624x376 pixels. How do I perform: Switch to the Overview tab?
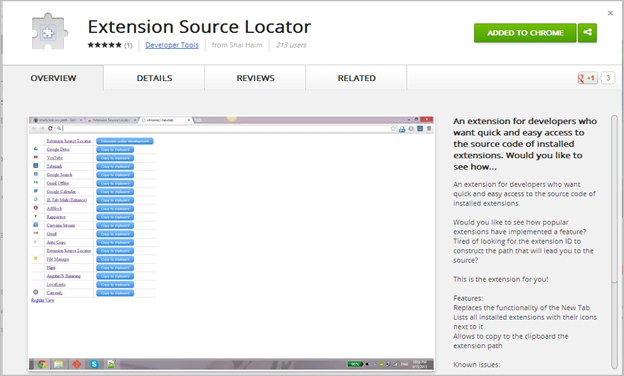[53, 78]
